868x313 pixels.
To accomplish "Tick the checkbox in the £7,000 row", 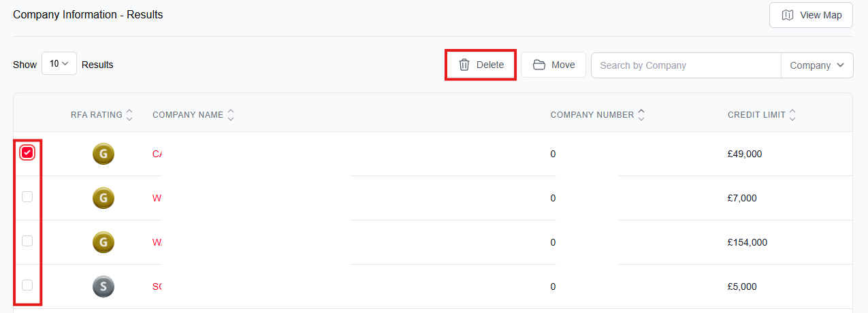I will coord(27,197).
